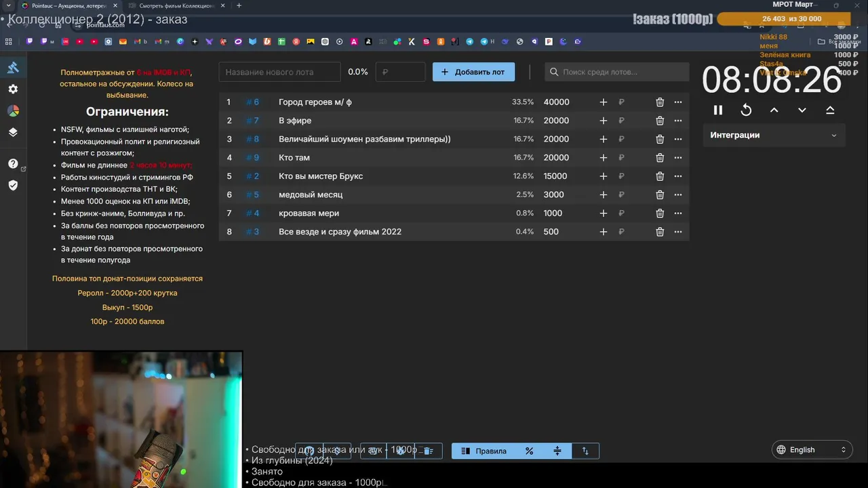Screen dimensions: 868x488
Task: Click ruble icon for Кто там lot
Action: click(621, 158)
